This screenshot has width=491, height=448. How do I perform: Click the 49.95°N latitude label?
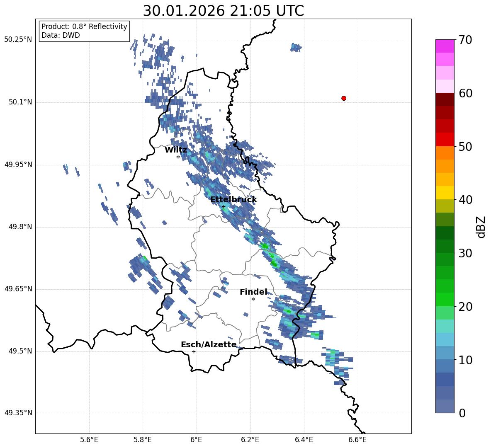point(18,165)
